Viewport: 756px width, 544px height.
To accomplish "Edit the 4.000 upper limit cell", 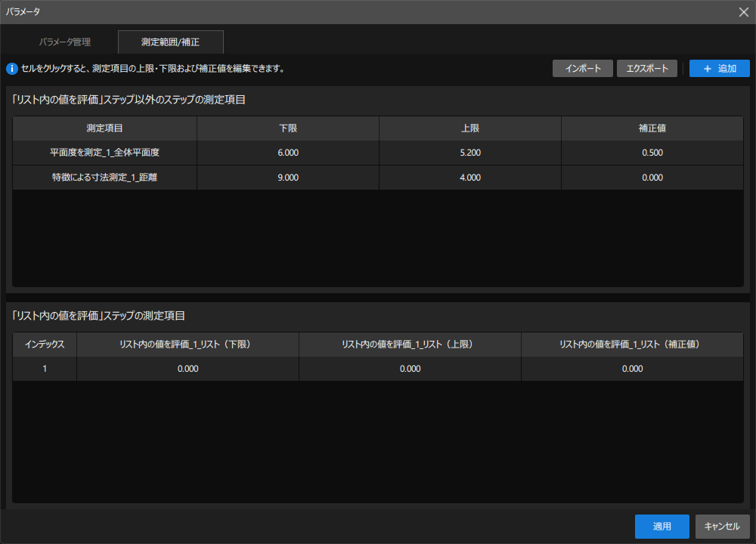I will pyautogui.click(x=470, y=178).
